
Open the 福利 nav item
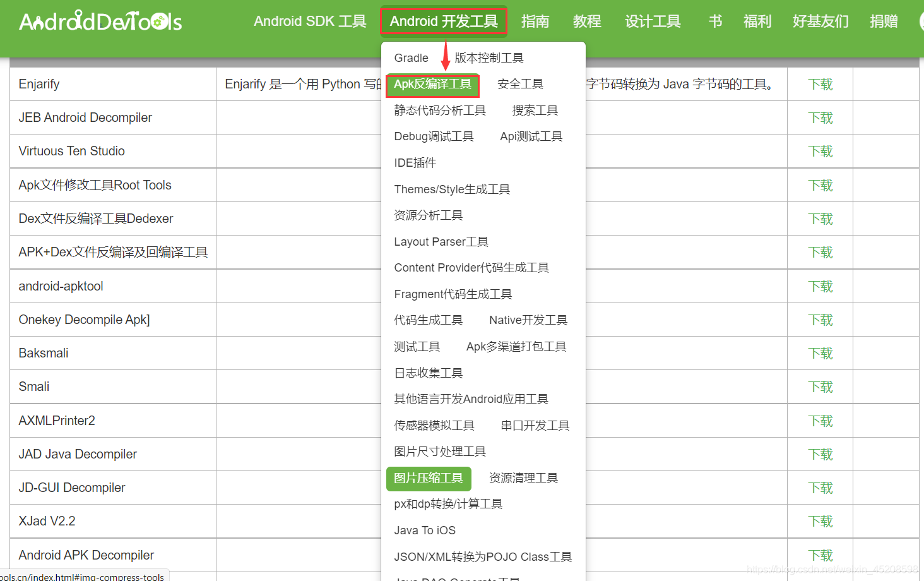[x=757, y=21]
